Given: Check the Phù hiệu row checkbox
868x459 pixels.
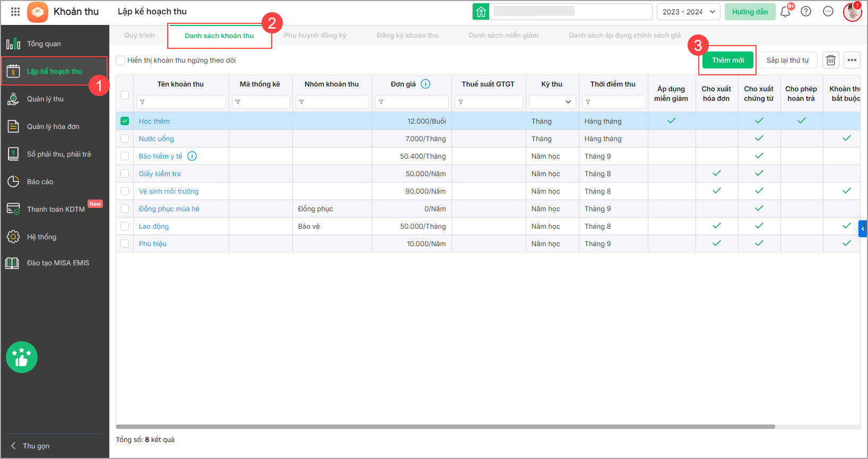Looking at the screenshot, I should 125,244.
